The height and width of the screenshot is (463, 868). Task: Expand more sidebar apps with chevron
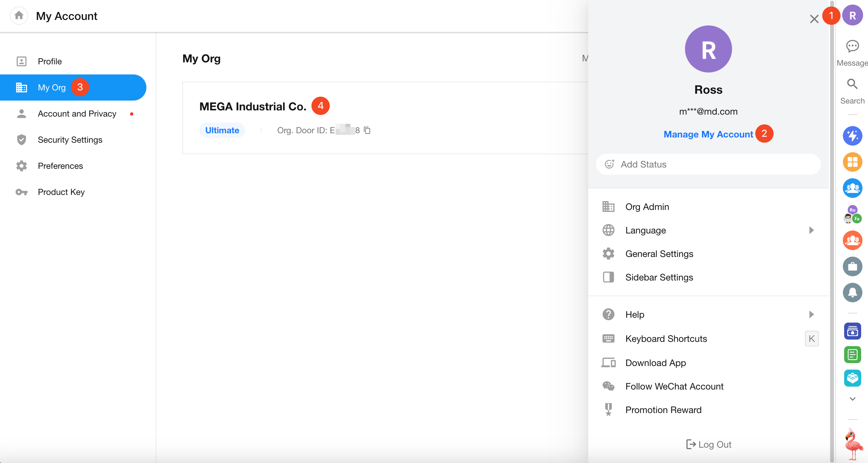click(x=852, y=399)
